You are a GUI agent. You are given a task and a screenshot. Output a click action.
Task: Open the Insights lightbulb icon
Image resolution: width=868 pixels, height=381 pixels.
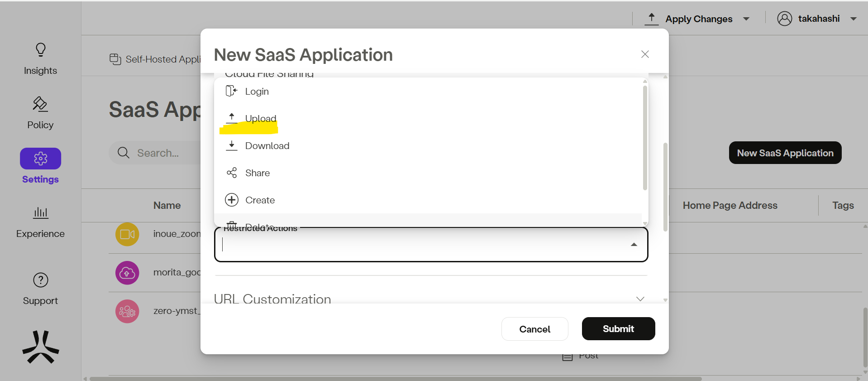pos(40,50)
